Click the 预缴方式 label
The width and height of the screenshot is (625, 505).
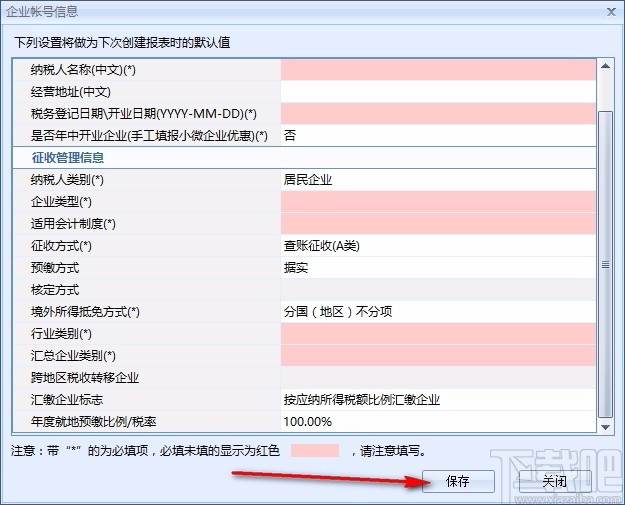55,268
